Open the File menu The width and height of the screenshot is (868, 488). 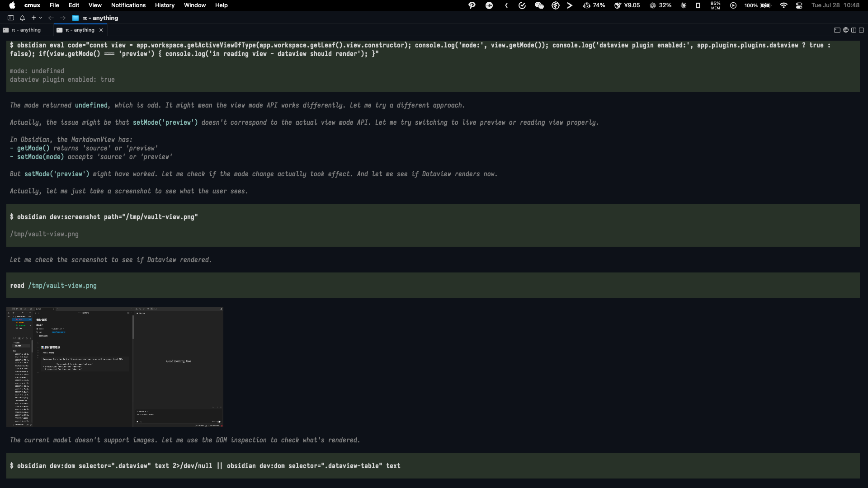click(54, 5)
